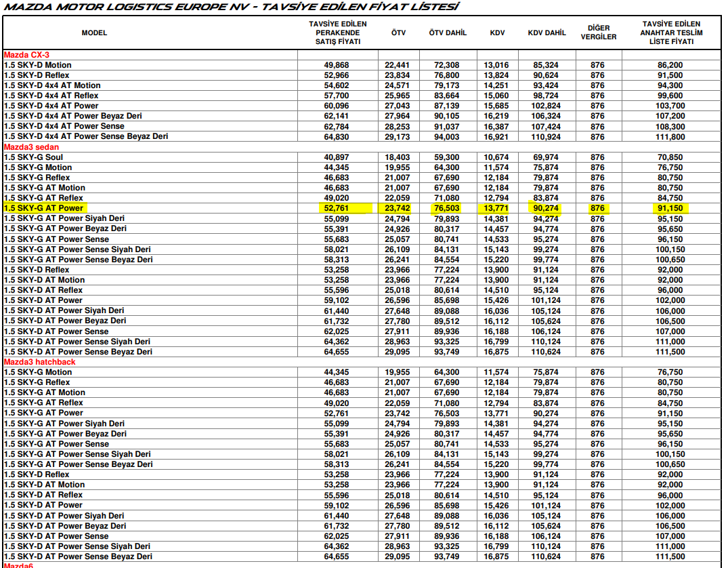Click the MODEL column header
The width and height of the screenshot is (728, 568).
[x=94, y=33]
